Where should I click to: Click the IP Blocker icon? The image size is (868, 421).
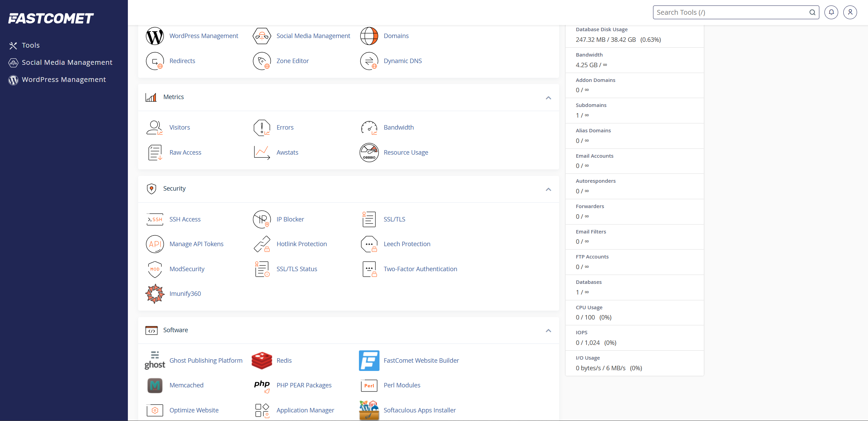click(262, 219)
